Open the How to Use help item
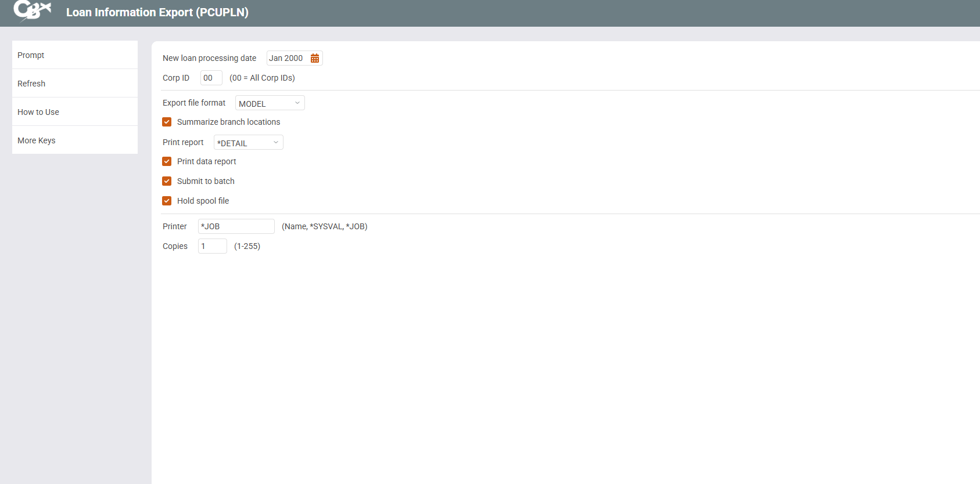This screenshot has width=980, height=484. pyautogui.click(x=74, y=112)
